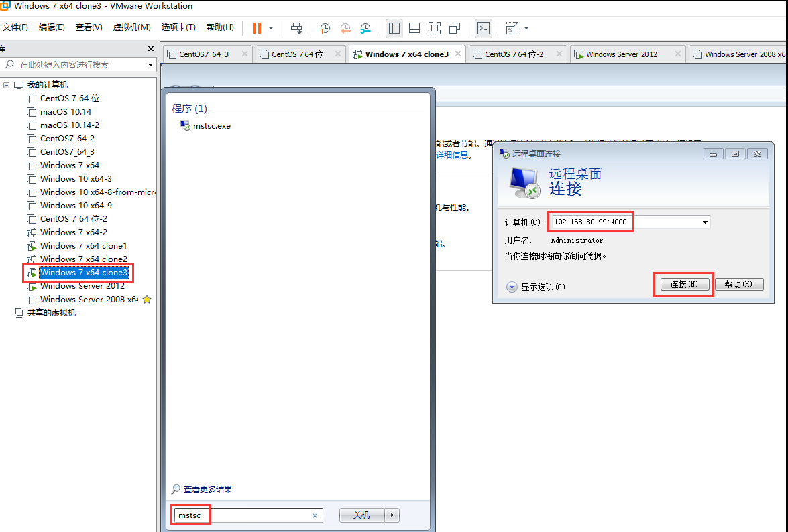Close the Windows 7 x64 clone3 tab

click(458, 54)
